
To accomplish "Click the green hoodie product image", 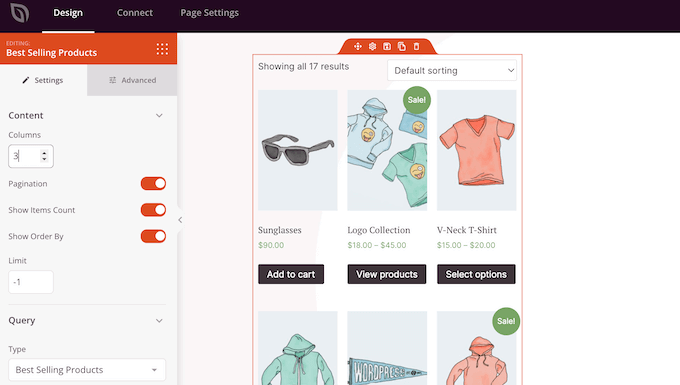I will 298,348.
